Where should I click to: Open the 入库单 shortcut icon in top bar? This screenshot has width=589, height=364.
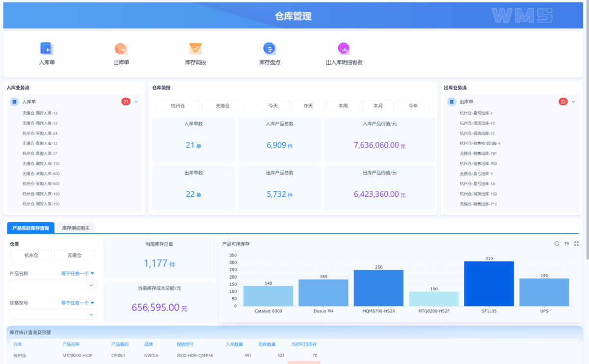[47, 48]
